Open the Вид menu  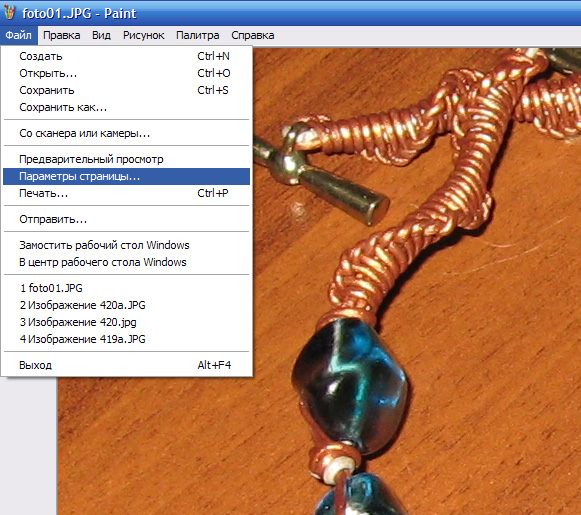pyautogui.click(x=101, y=36)
